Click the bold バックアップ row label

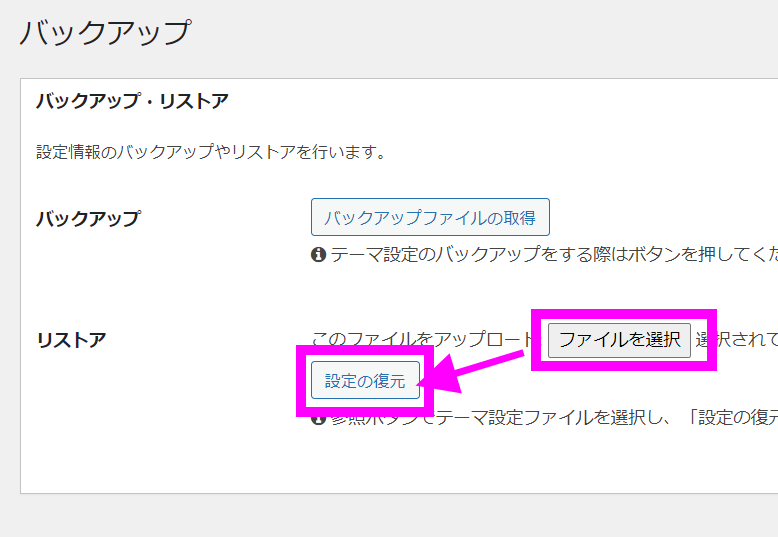click(x=88, y=218)
